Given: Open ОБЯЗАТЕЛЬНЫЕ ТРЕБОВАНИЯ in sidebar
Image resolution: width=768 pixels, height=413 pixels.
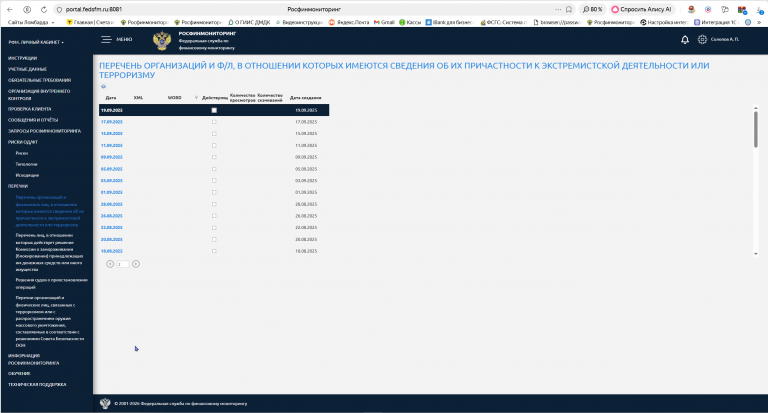Looking at the screenshot, I should tap(39, 80).
